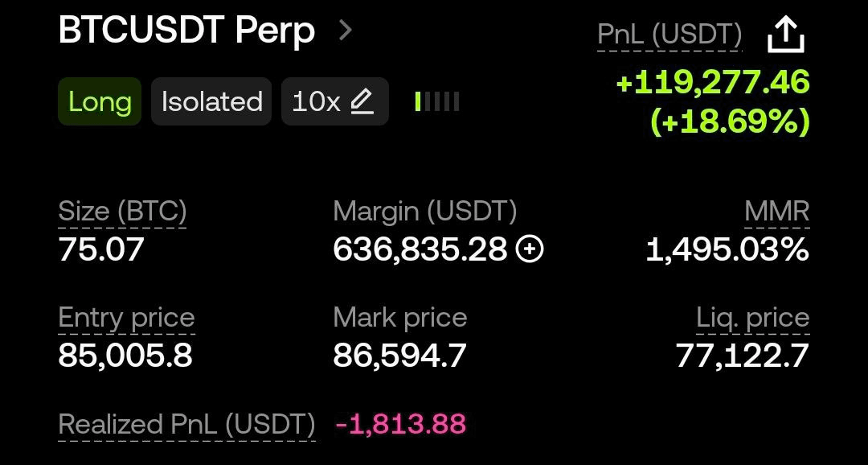Click the position risk meter strip
This screenshot has width=868, height=465.
click(x=436, y=101)
